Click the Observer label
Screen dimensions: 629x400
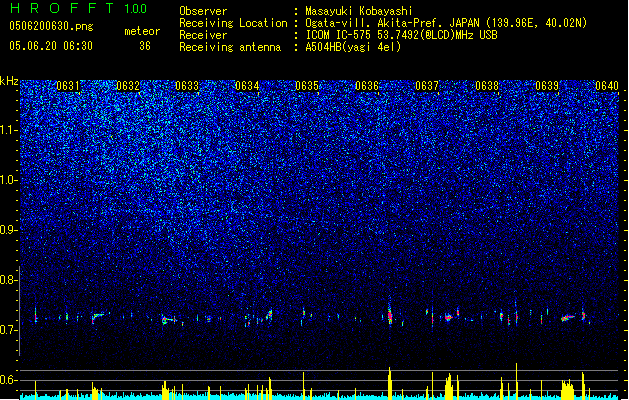[x=203, y=11]
